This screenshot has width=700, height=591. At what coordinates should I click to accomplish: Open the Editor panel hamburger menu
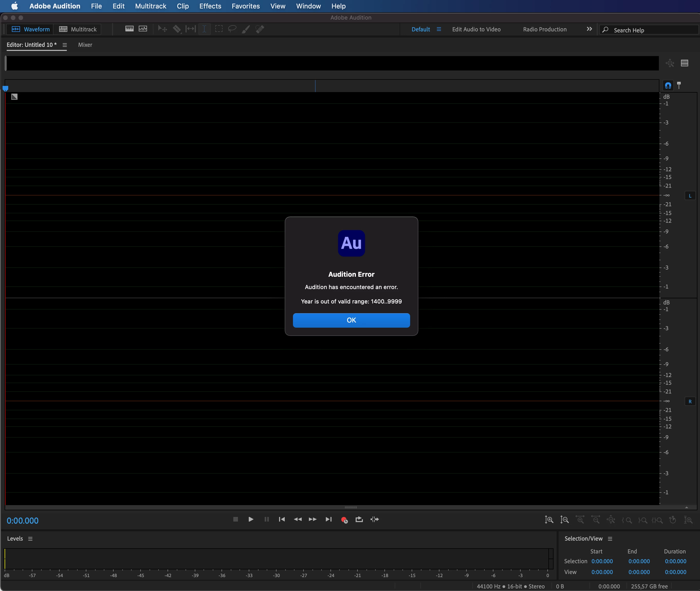tap(65, 45)
